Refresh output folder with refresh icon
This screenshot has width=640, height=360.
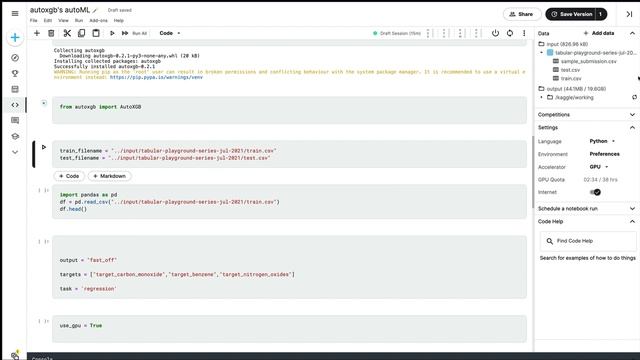pyautogui.click(x=634, y=97)
